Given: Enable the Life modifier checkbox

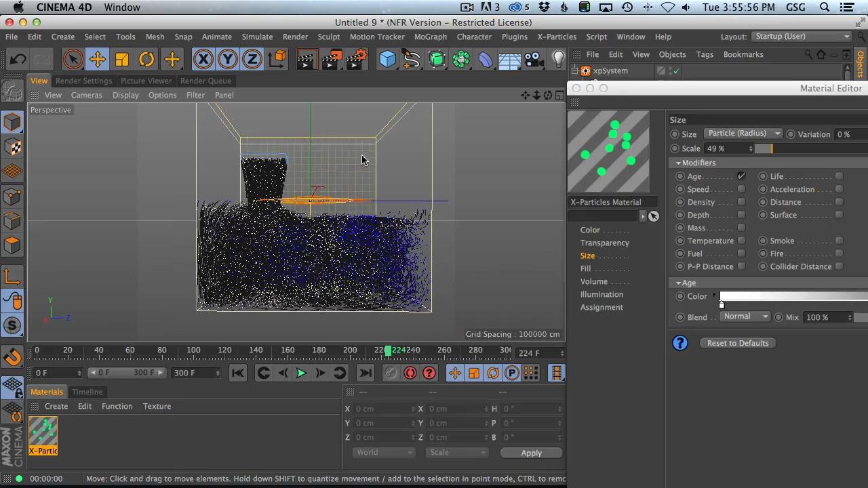Looking at the screenshot, I should [x=839, y=176].
